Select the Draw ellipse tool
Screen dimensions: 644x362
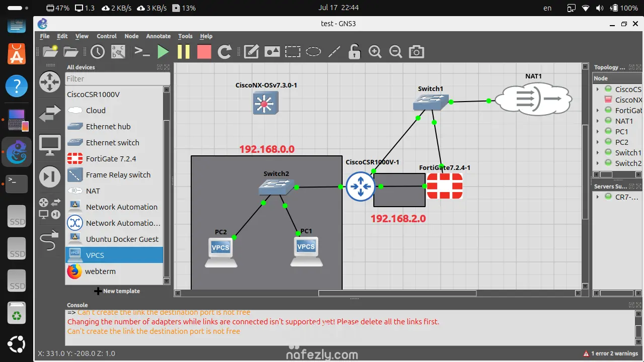point(313,51)
